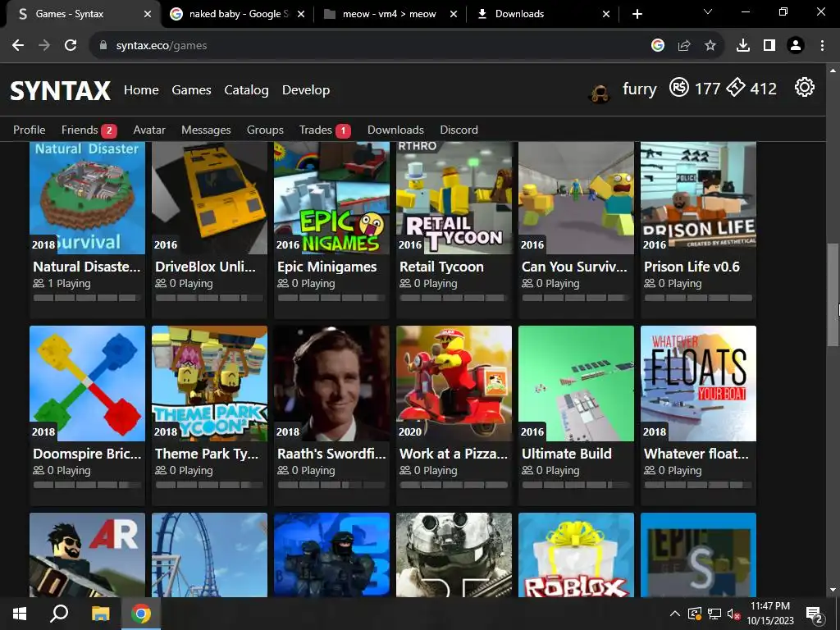840x630 pixels.
Task: Open the Develop menu item
Action: (306, 90)
